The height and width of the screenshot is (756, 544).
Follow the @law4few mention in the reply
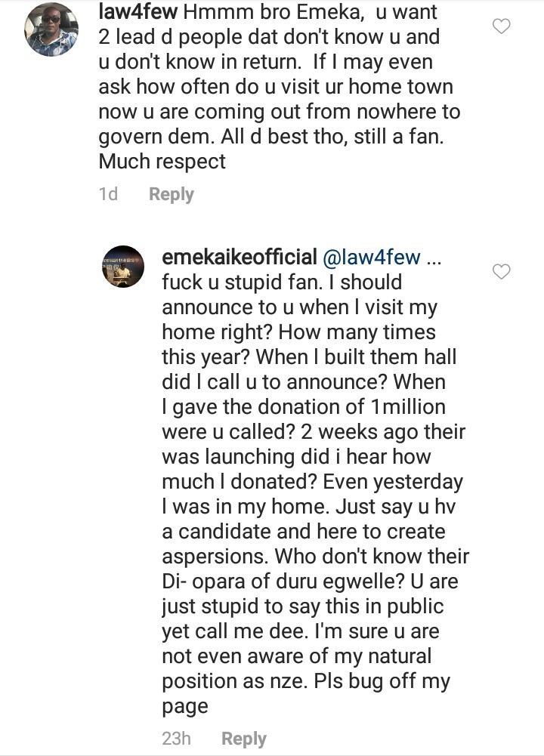click(x=371, y=257)
